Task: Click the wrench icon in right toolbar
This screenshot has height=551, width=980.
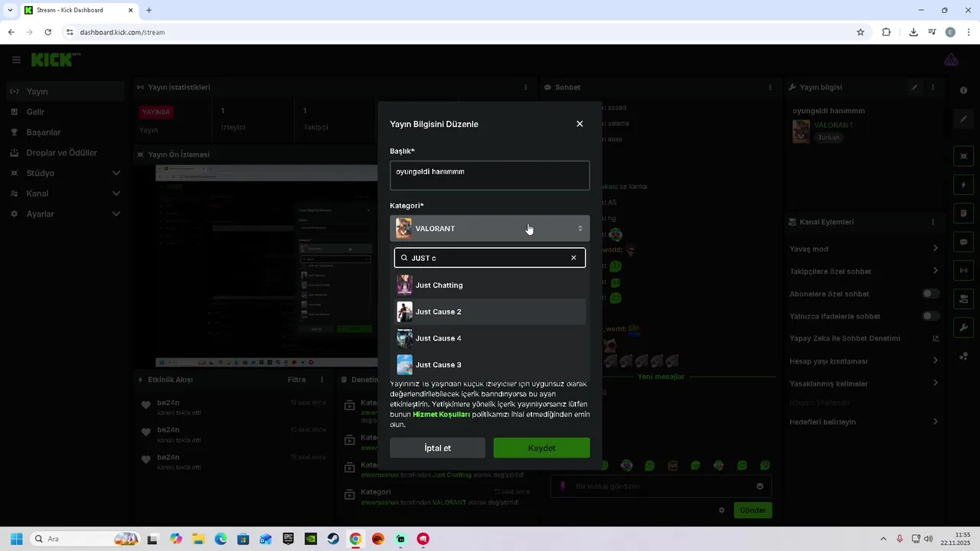Action: [x=964, y=328]
